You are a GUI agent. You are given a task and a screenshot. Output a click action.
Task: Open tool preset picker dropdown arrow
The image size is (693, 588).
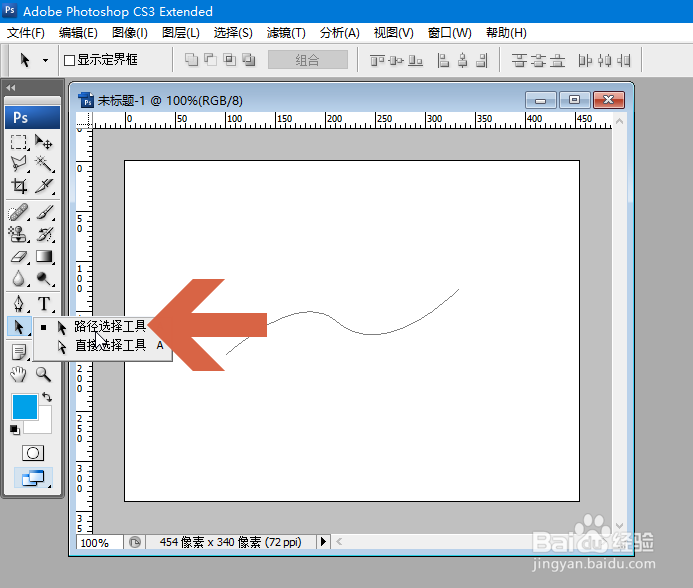(x=45, y=60)
